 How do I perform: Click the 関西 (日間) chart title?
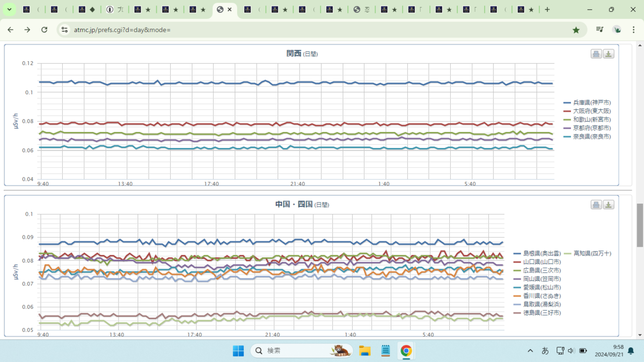[302, 54]
